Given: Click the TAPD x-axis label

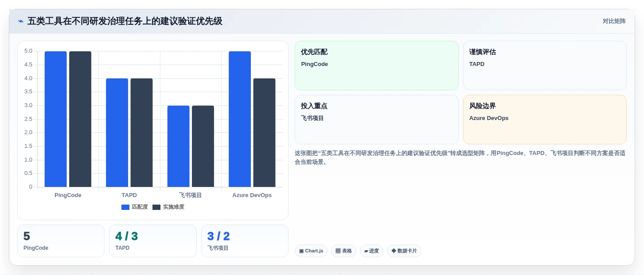Looking at the screenshot, I should click(x=129, y=195).
